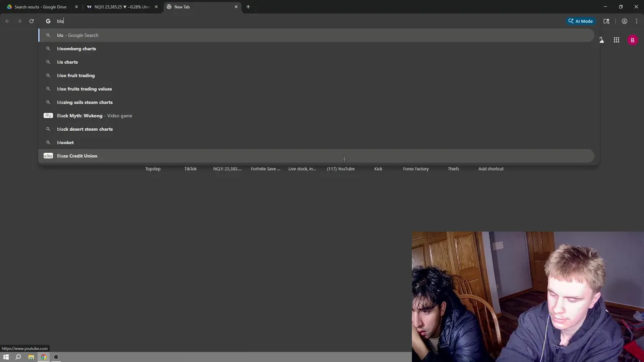
Task: Click the Blaze Credit Union logo thumbnail
Action: pyautogui.click(x=48, y=156)
